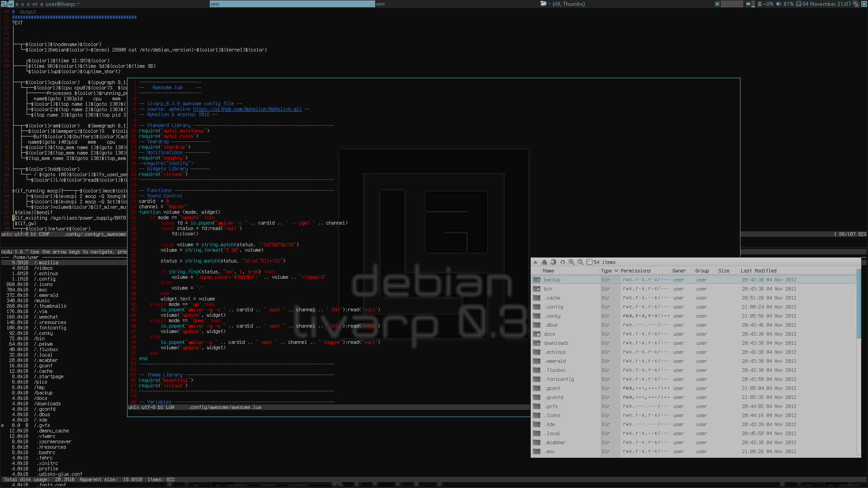Select the .cache folder icon
This screenshot has width=868, height=488.
point(537,298)
